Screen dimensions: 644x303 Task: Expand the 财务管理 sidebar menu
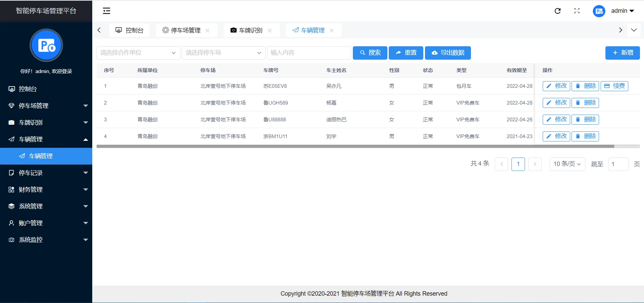(x=46, y=190)
